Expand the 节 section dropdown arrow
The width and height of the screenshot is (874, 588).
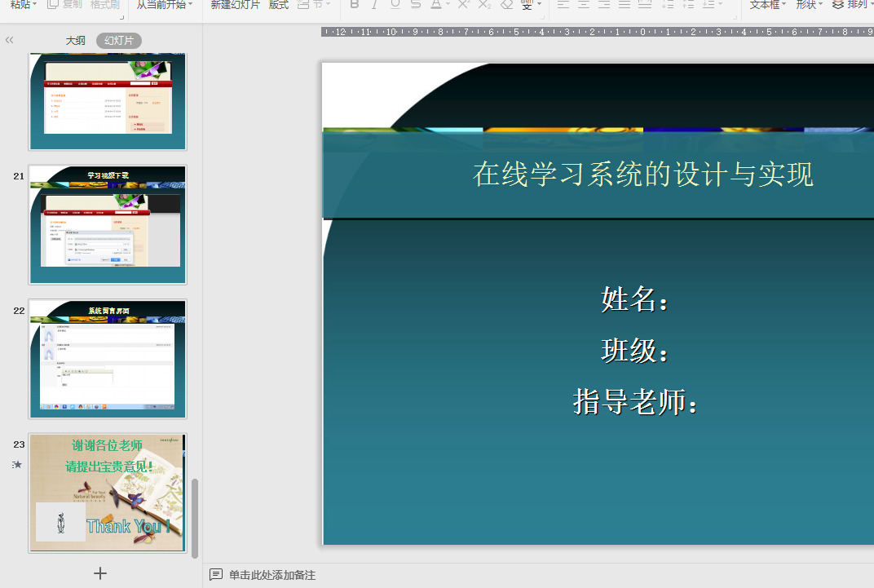(x=328, y=4)
